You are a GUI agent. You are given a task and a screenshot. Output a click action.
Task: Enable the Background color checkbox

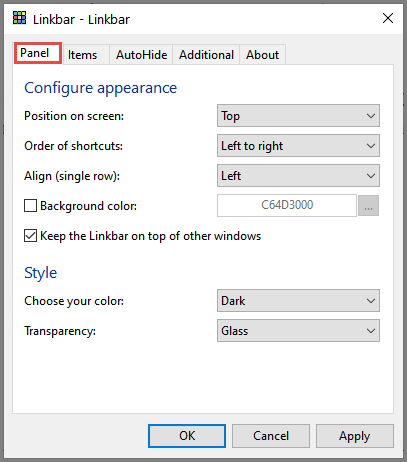[x=30, y=206]
